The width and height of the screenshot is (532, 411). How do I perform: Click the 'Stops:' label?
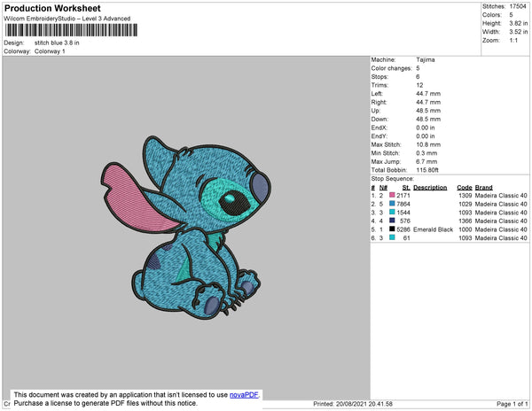[379, 76]
